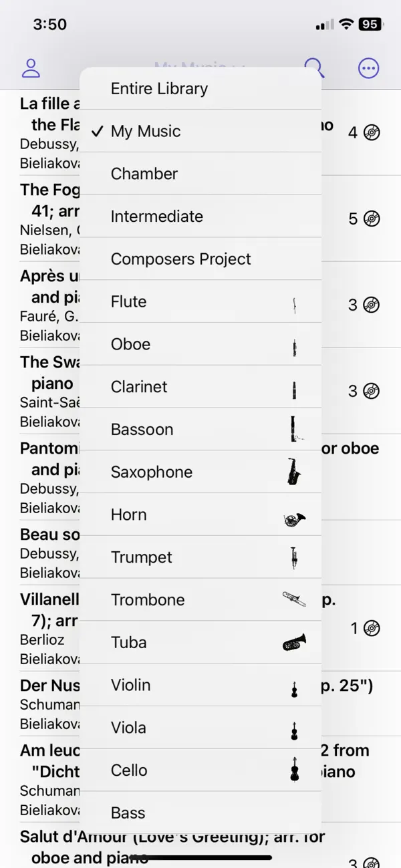This screenshot has width=401, height=868.
Task: Open the My Music title dropdown
Action: [x=200, y=67]
